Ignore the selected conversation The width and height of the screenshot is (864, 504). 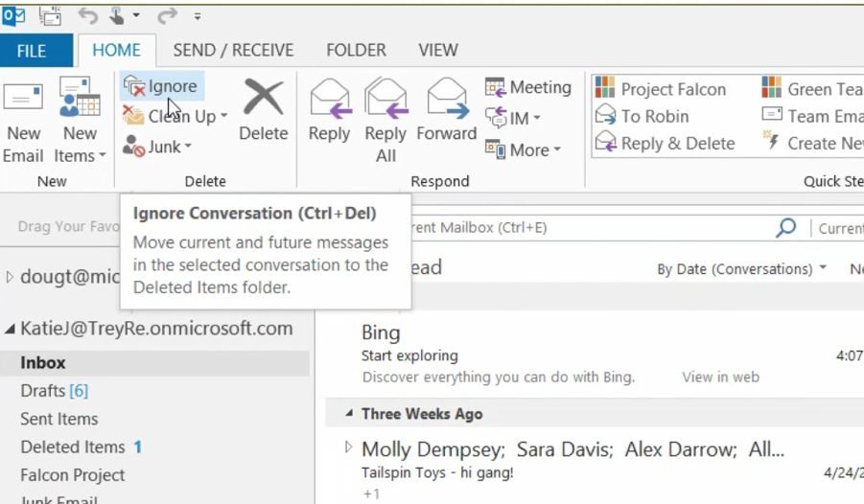[162, 86]
